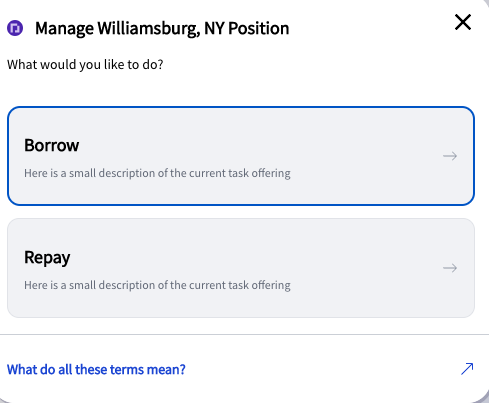Click the Borrow heading text

(x=52, y=145)
